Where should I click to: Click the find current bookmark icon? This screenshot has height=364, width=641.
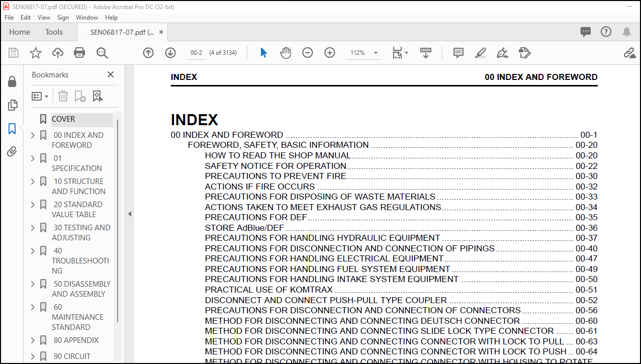tap(98, 96)
